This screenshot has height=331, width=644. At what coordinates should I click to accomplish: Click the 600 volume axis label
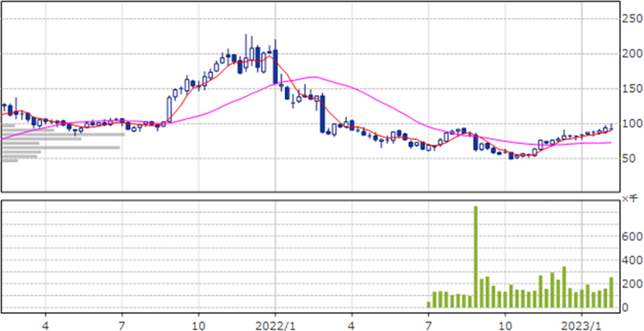click(x=631, y=237)
